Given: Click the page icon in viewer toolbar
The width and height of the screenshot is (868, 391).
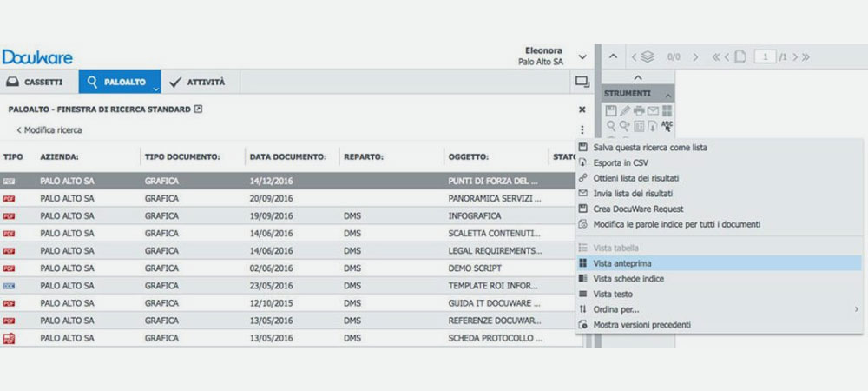Looking at the screenshot, I should tap(740, 56).
